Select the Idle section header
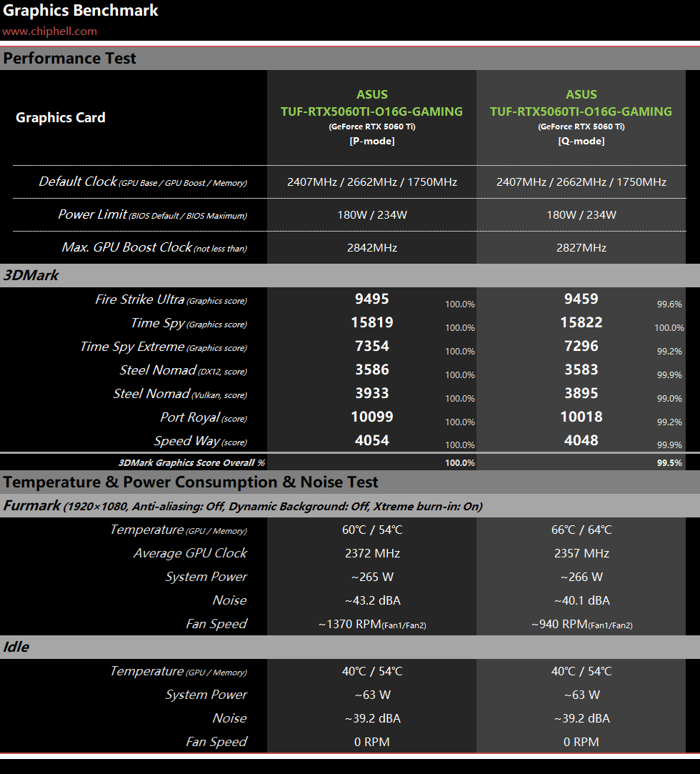 tap(16, 647)
